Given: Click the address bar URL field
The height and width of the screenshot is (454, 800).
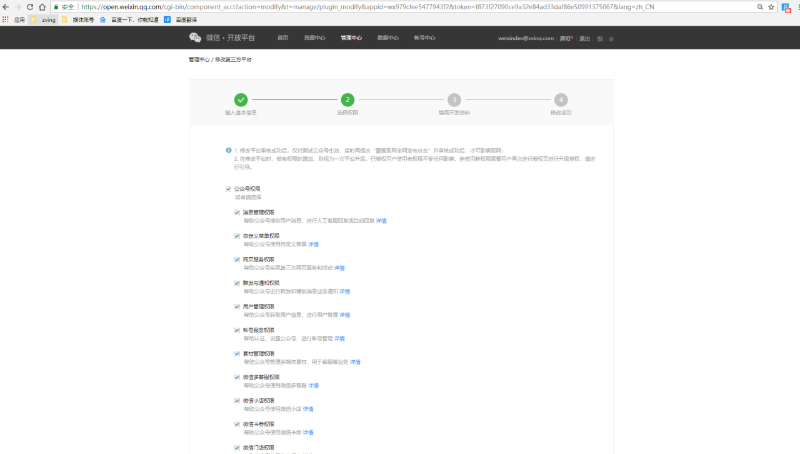Looking at the screenshot, I should coord(367,7).
